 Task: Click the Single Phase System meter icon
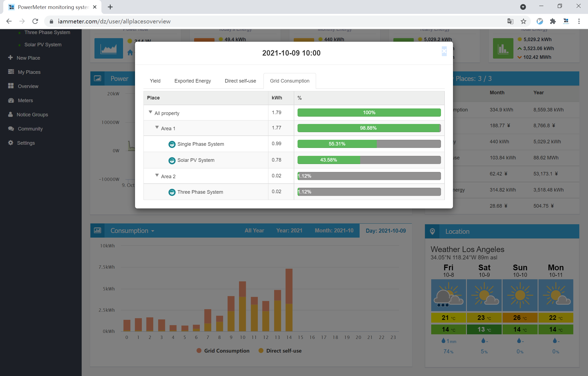click(x=172, y=144)
